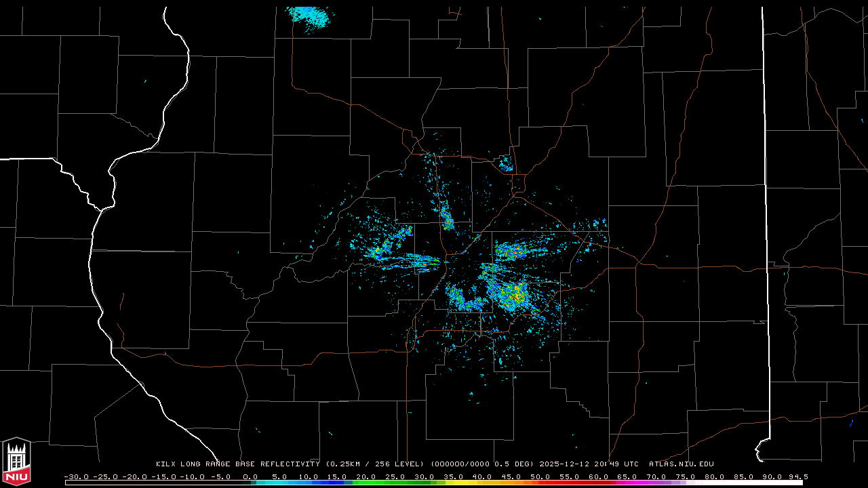Click the 0.0 dBZ label on color scale
The image size is (868, 488).
point(250,476)
